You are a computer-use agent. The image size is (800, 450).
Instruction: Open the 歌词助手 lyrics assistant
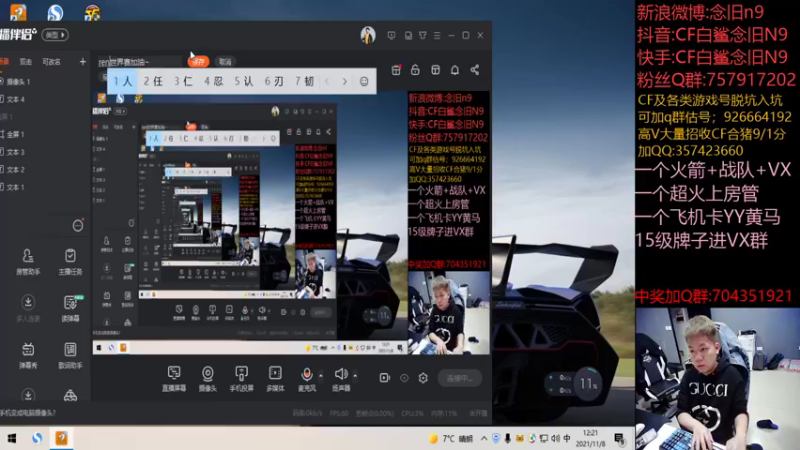click(x=70, y=355)
